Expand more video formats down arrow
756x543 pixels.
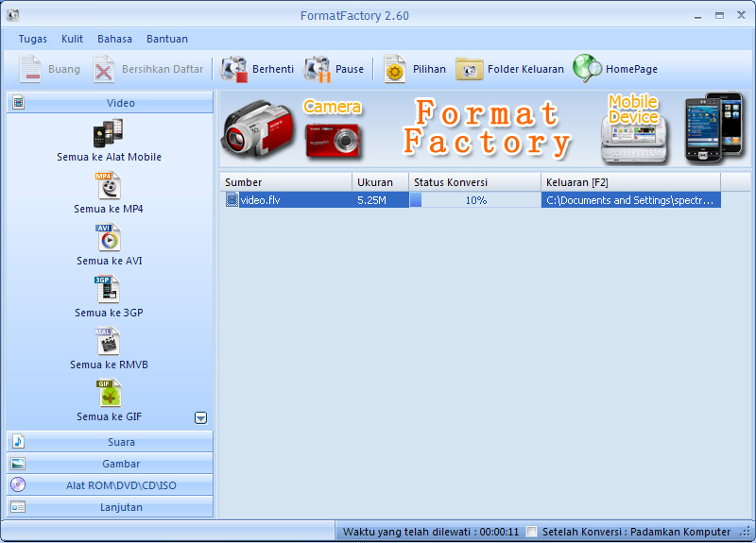click(x=200, y=417)
